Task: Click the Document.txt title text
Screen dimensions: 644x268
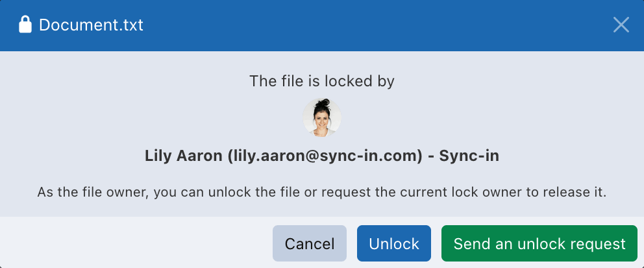Action: 91,25
